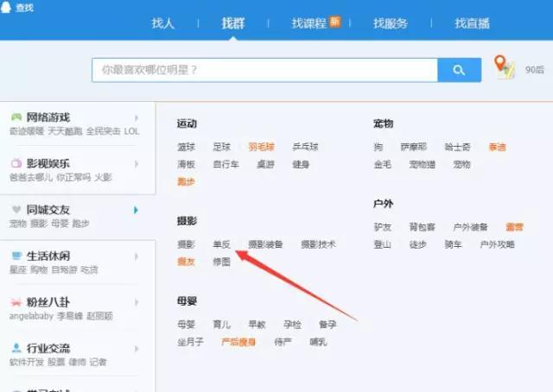The height and width of the screenshot is (392, 553).
Task: Click the TV icon for 影视娱乐
Action: [x=16, y=163]
